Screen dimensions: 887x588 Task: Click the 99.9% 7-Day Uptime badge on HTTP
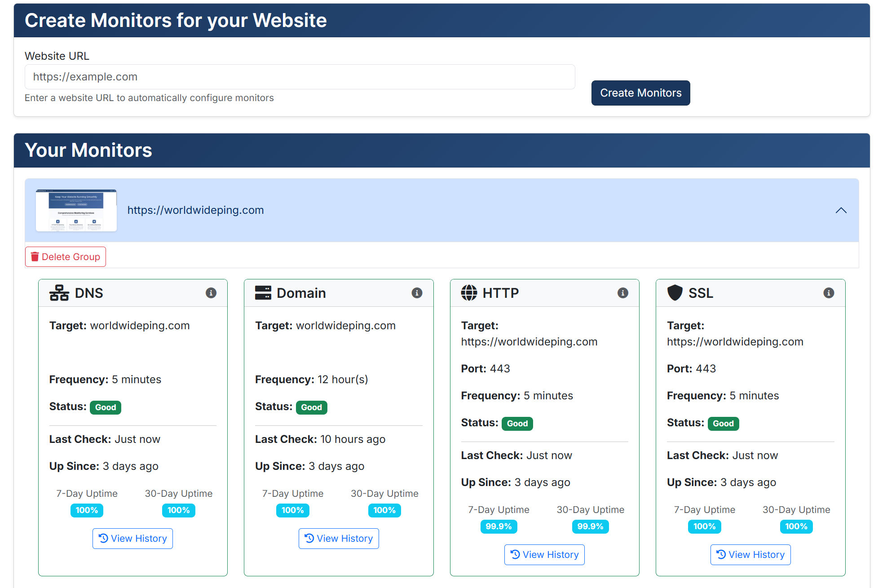(x=499, y=526)
